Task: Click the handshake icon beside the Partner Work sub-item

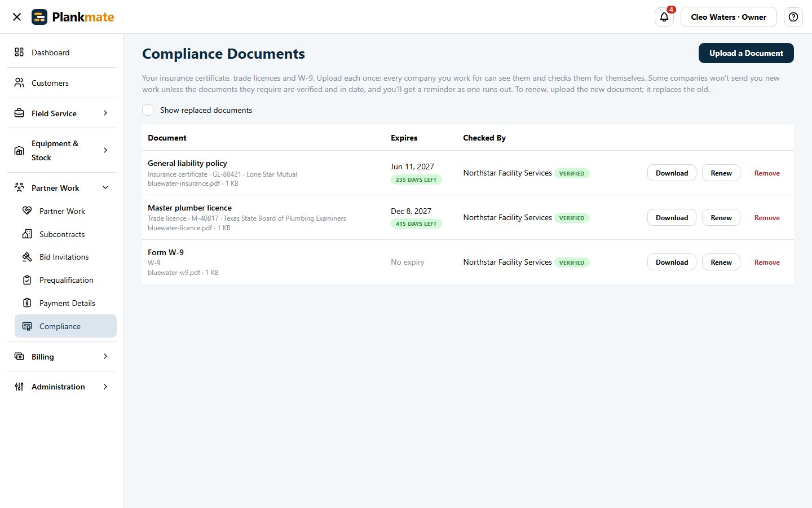Action: click(27, 211)
